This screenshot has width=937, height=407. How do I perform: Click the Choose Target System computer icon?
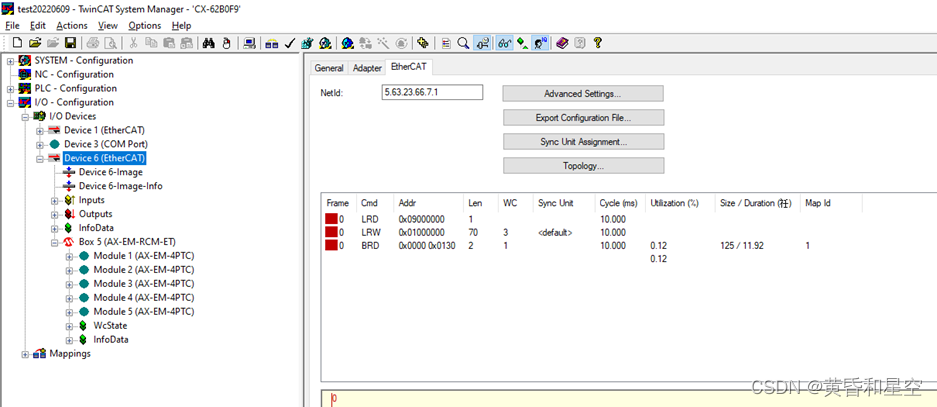tap(249, 43)
